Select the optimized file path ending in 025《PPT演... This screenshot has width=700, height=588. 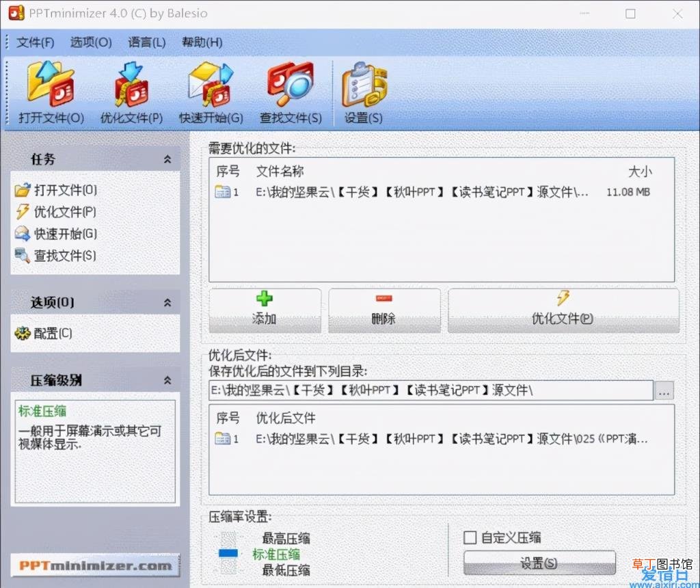pos(451,439)
